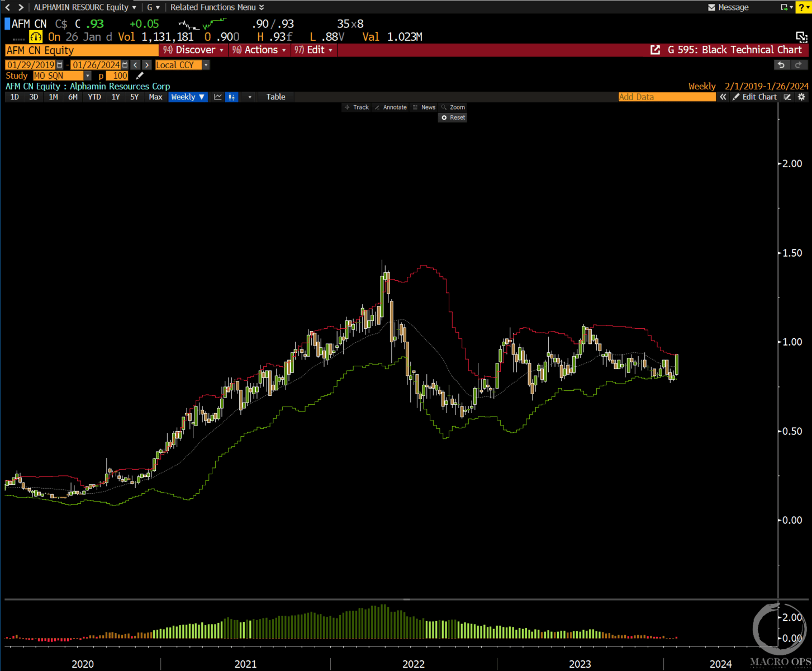Shift date range forward
Screen dimensions: 812x671
pyautogui.click(x=146, y=65)
